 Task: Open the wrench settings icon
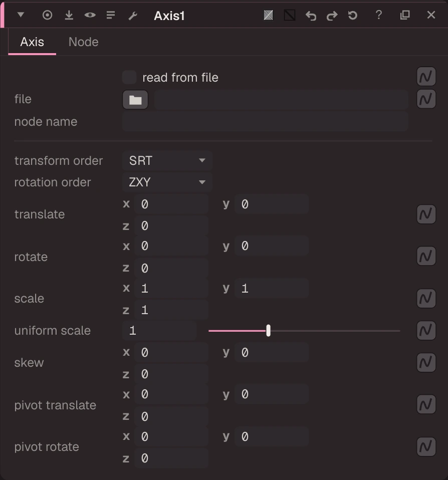click(x=133, y=16)
